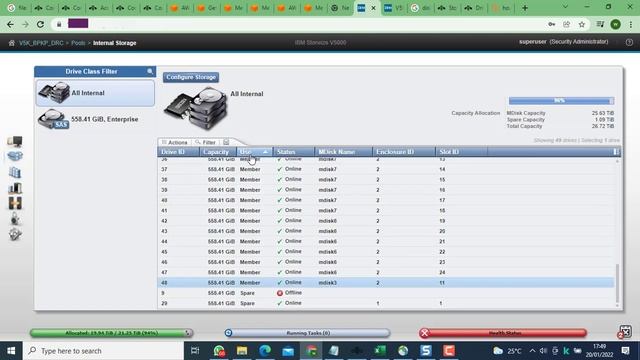Click the Drive Class Filter search icon
Image resolution: width=640 pixels, height=360 pixels.
(150, 71)
